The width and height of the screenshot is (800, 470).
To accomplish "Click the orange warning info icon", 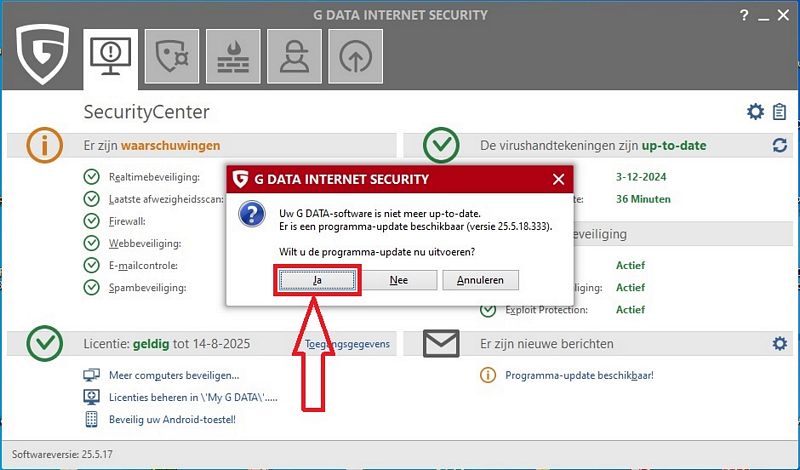I will point(44,145).
